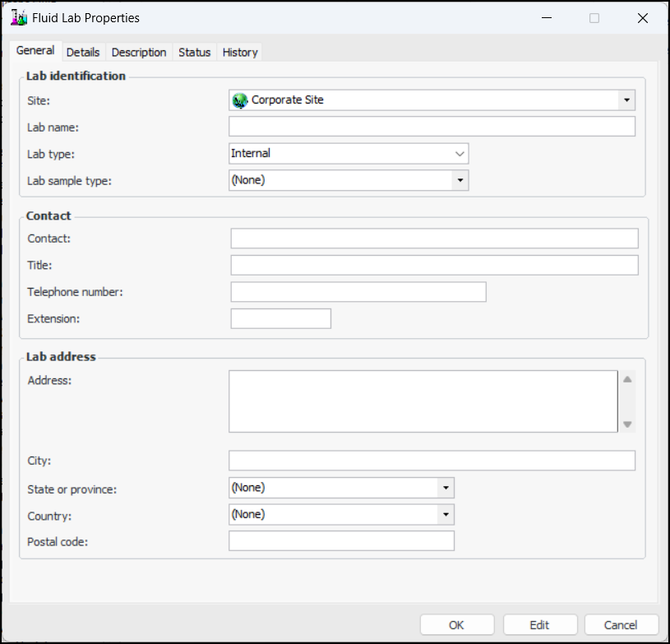
Task: Click the Edit button
Action: coord(539,625)
